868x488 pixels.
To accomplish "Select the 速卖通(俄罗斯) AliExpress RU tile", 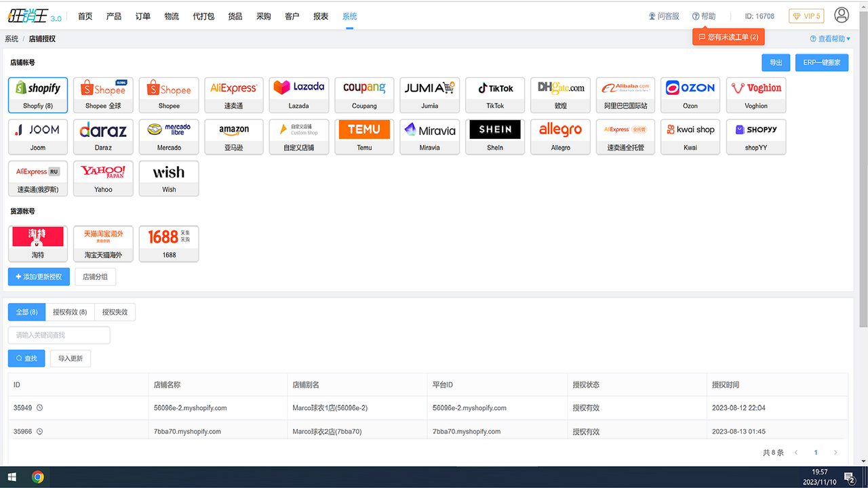I will pyautogui.click(x=38, y=179).
